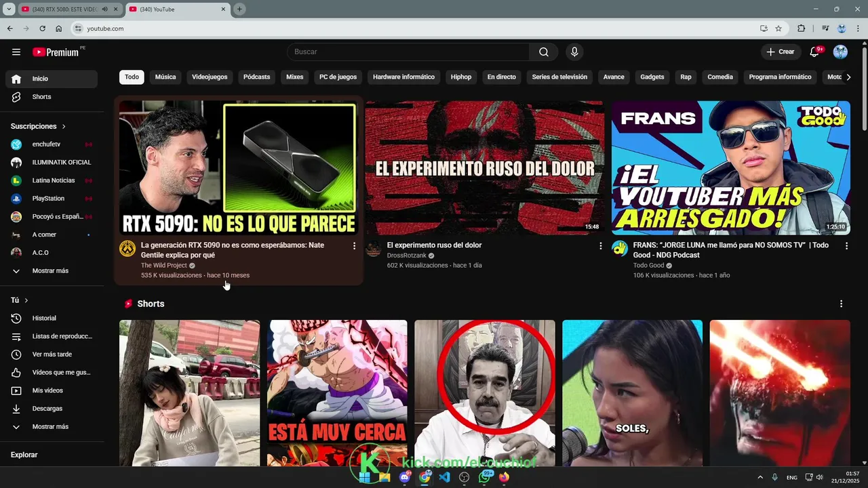Focus the Buscar search field
Viewport: 868px width, 488px height.
(408, 52)
